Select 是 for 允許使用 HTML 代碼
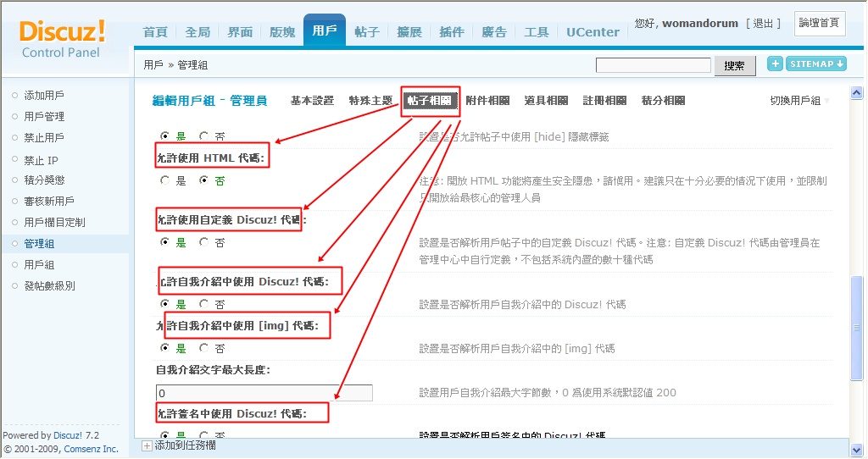Viewport: 868px width, 459px height. [164, 180]
